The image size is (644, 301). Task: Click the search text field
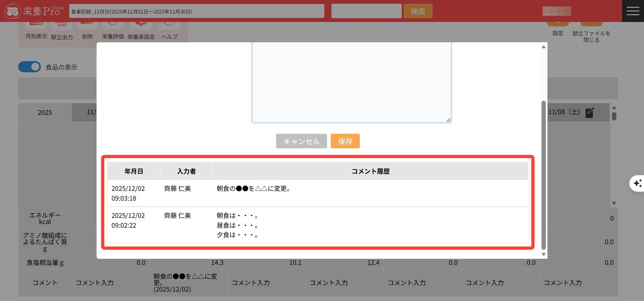pos(366,11)
